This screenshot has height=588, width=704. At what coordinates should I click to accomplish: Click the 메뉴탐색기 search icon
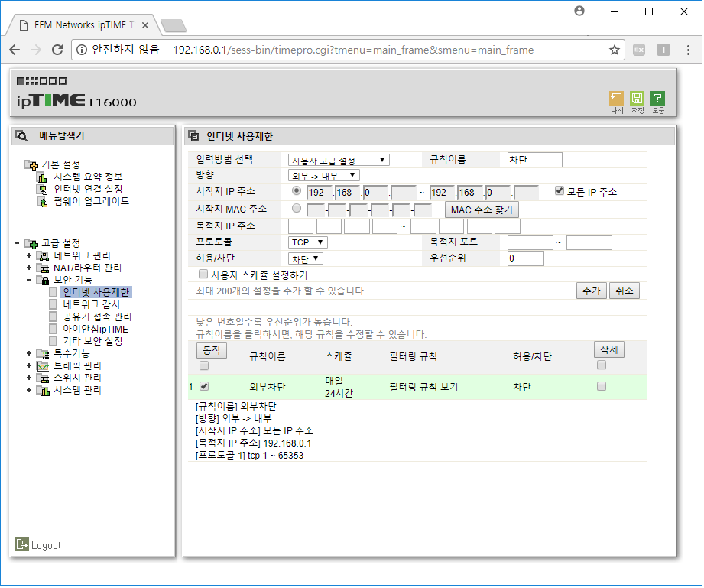pyautogui.click(x=21, y=136)
